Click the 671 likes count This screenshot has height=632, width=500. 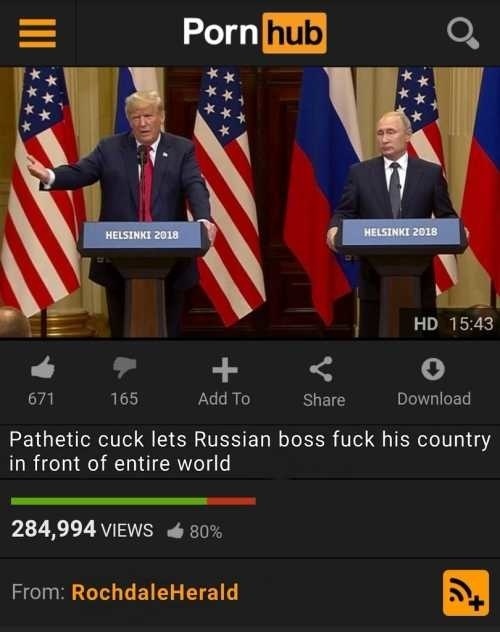coord(41,399)
